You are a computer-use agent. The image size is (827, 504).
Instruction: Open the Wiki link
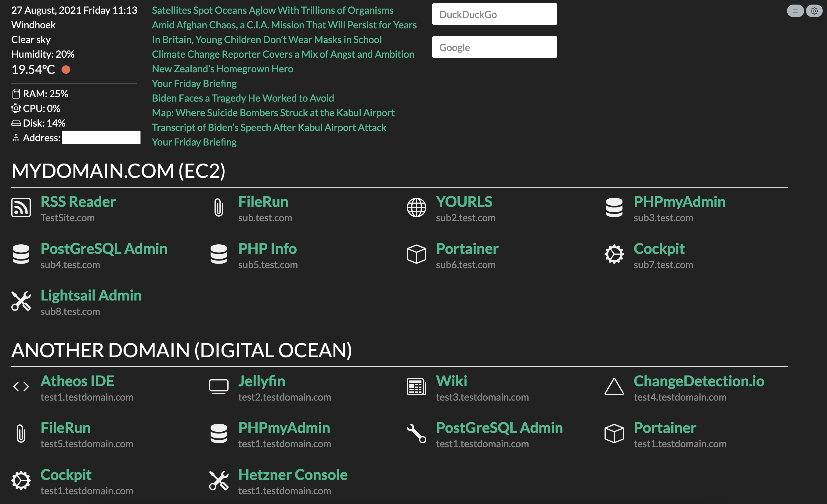[x=451, y=381]
